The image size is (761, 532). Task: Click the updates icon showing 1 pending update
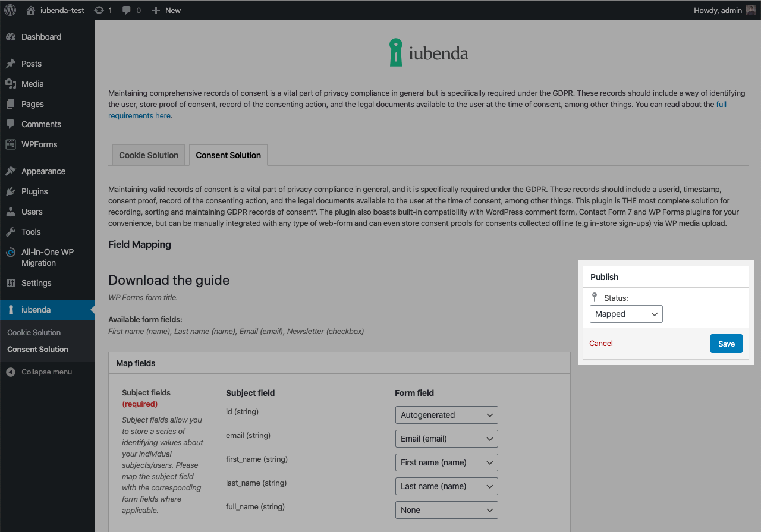pos(99,10)
